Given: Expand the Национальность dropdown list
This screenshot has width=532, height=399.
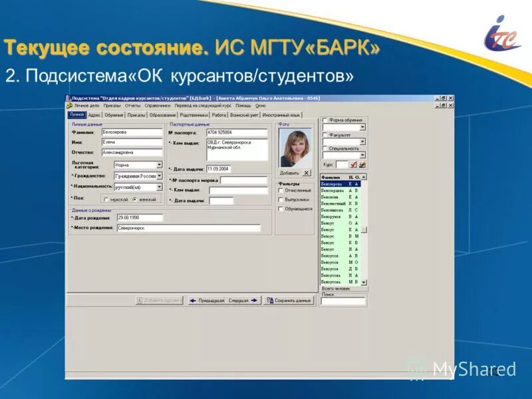Looking at the screenshot, I should [159, 187].
